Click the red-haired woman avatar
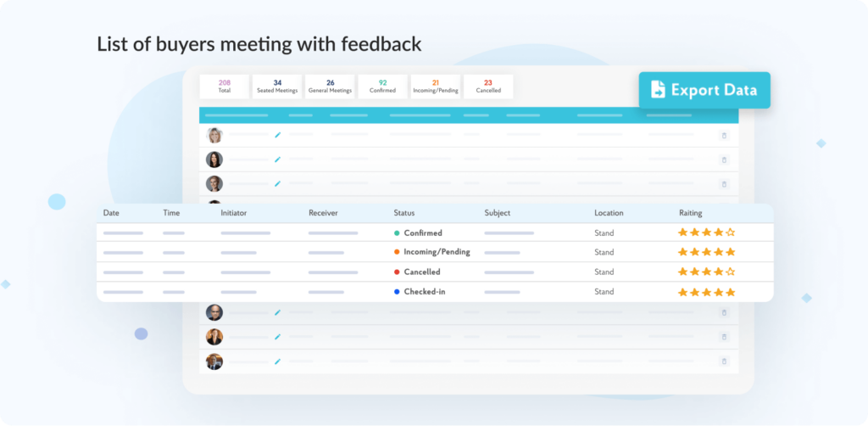Screen dimensions: 868x426 tap(214, 337)
